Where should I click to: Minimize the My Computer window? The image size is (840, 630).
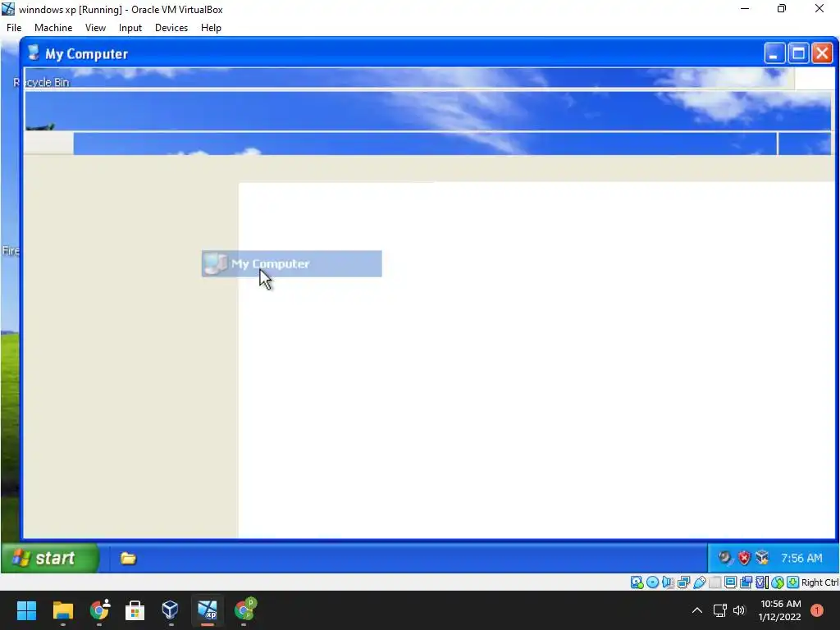[774, 53]
